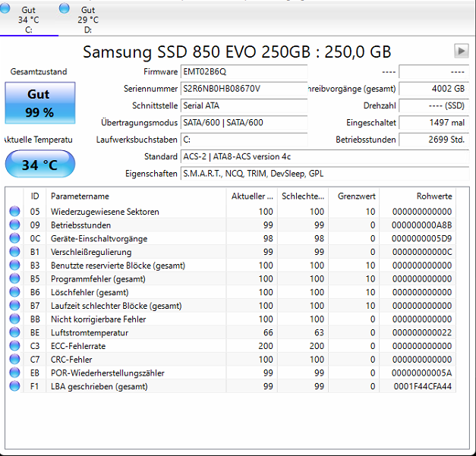Click the Schnittstelle field Serial ATA
This screenshot has height=456, width=476.
244,106
